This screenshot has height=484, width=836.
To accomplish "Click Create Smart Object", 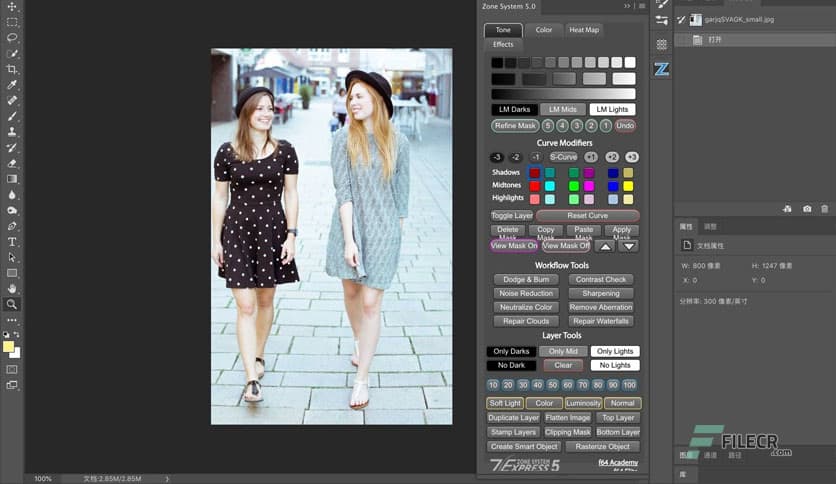I will tap(524, 447).
